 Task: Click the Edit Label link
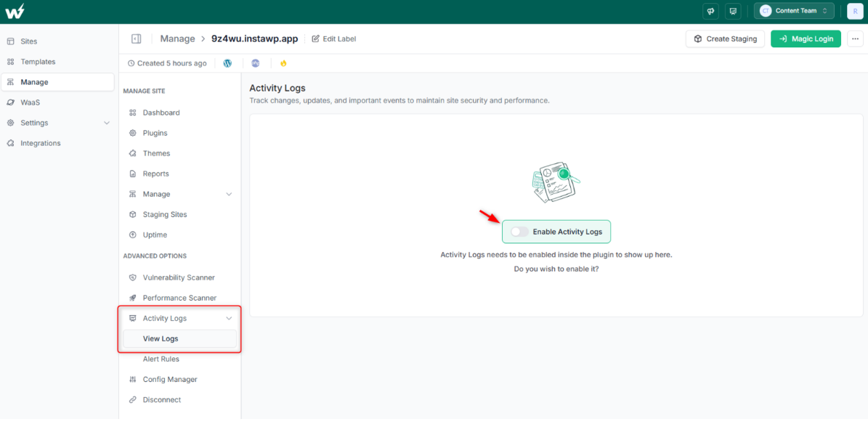pyautogui.click(x=334, y=38)
